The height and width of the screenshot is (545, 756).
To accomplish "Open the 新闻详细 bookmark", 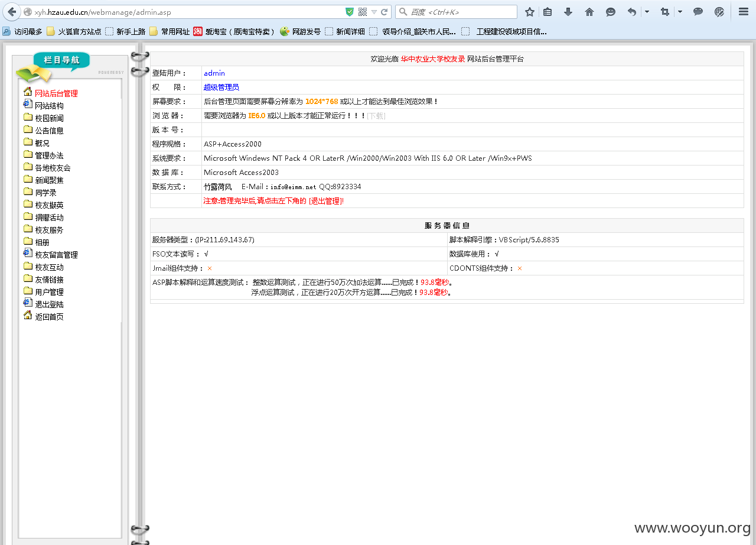I will [345, 31].
